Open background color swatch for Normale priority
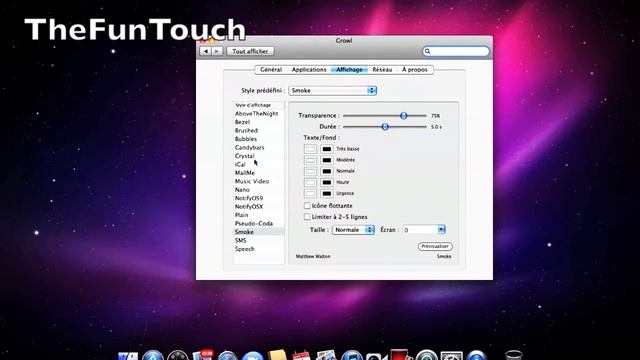This screenshot has width=640, height=360. pos(327,171)
